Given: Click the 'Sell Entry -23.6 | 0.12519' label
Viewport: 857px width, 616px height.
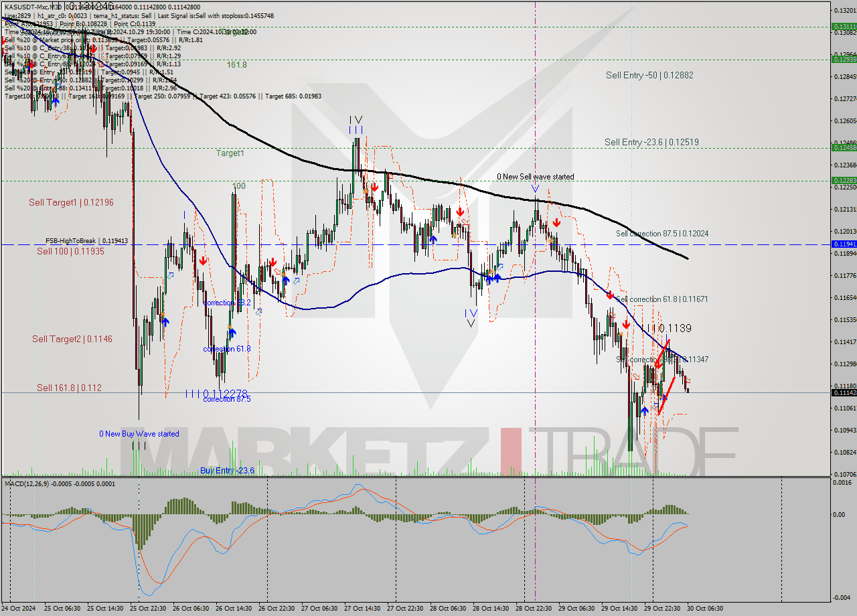Looking at the screenshot, I should [651, 142].
